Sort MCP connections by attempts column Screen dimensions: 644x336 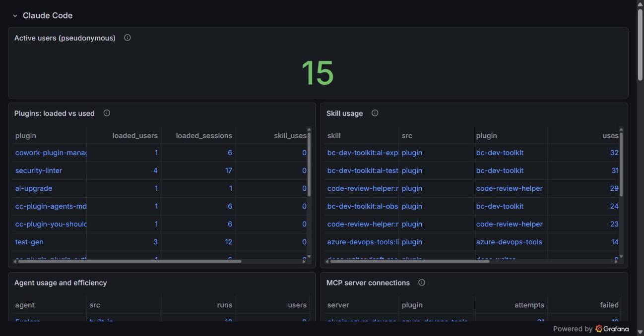(529, 305)
